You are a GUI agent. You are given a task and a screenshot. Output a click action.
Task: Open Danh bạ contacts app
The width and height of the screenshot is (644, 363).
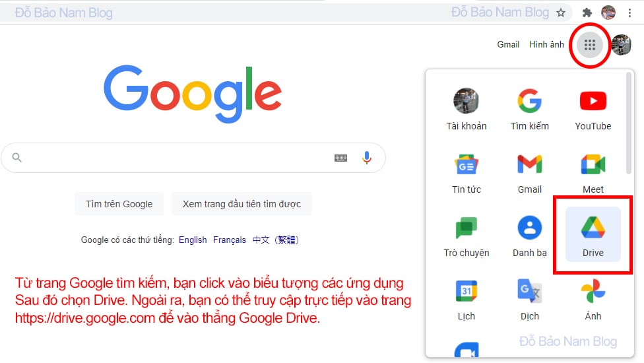pos(529,236)
